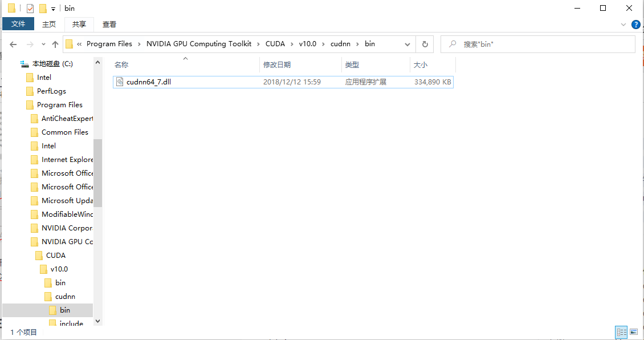Viewport: 644px width, 340px height.
Task: Click the 搜索"bin" search field
Action: point(538,44)
